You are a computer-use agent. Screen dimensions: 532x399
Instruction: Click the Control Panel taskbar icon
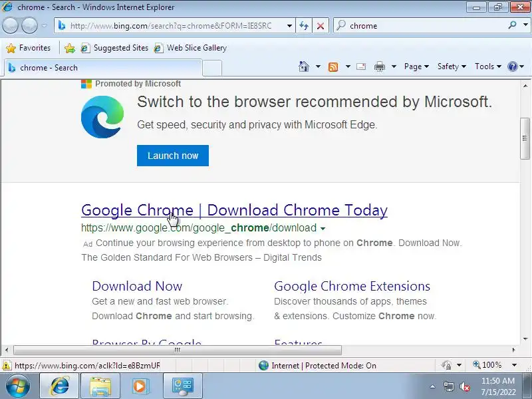(182, 386)
